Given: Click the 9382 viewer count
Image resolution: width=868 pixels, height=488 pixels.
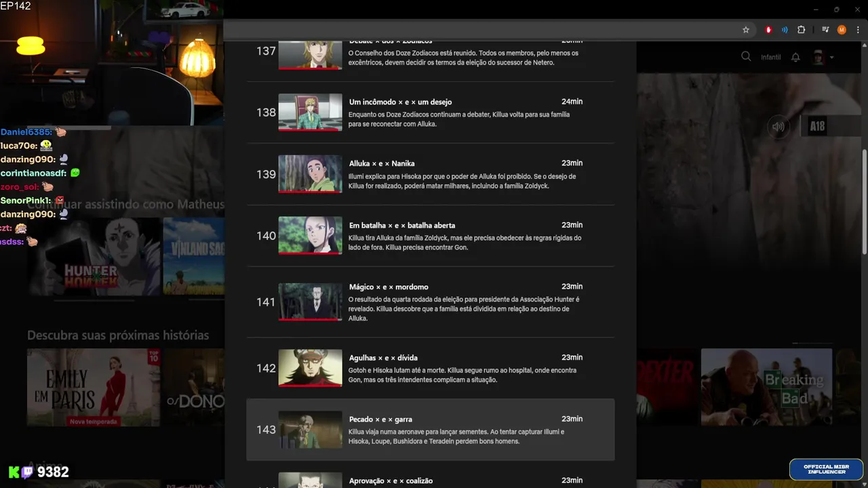Looking at the screenshot, I should [53, 472].
